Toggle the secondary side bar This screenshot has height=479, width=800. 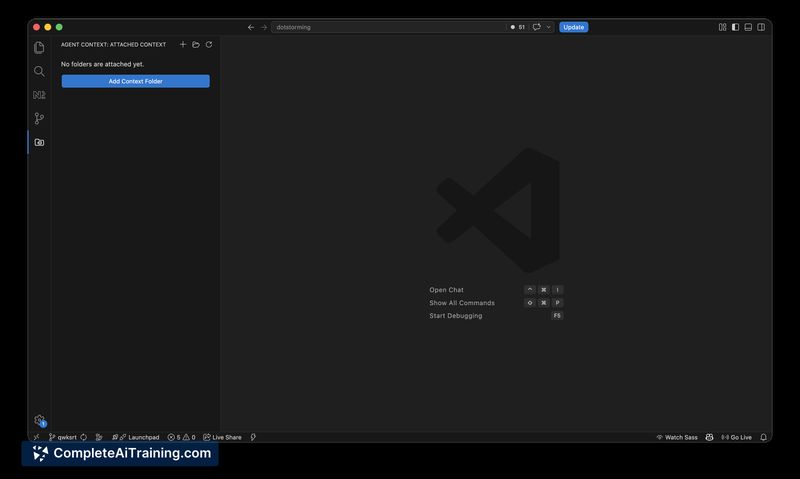[x=761, y=27]
